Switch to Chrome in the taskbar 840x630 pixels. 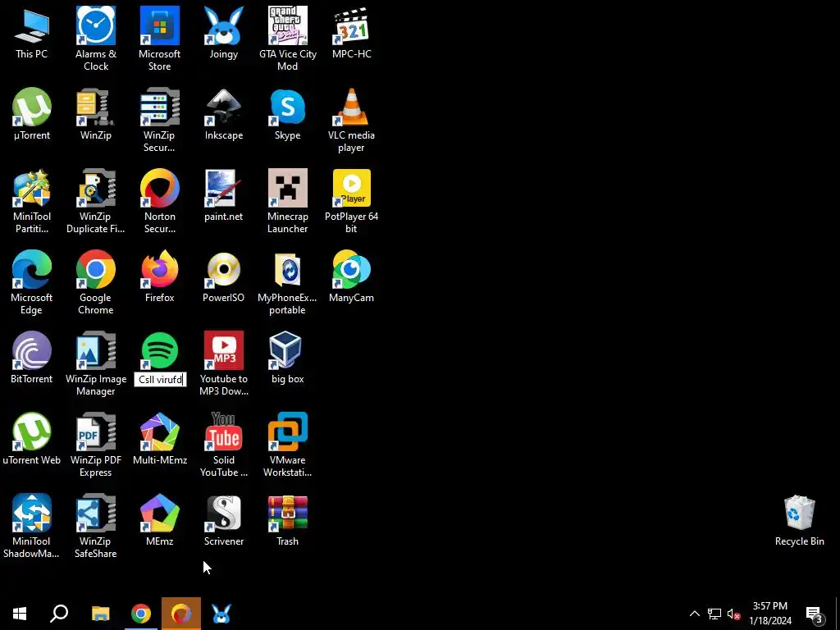tap(141, 614)
